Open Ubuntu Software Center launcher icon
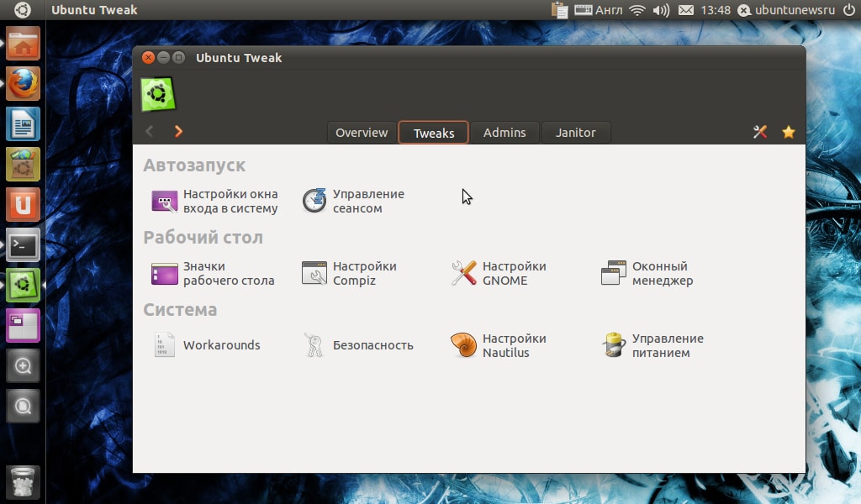 coord(23,164)
